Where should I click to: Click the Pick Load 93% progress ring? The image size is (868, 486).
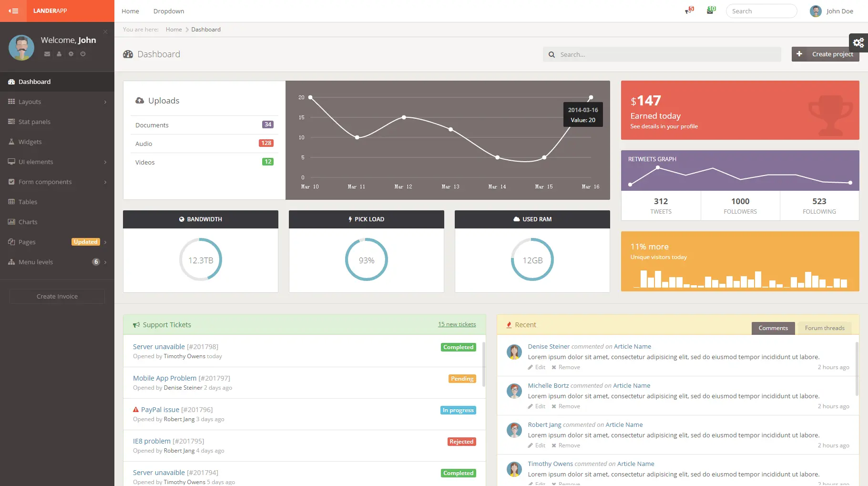click(367, 260)
